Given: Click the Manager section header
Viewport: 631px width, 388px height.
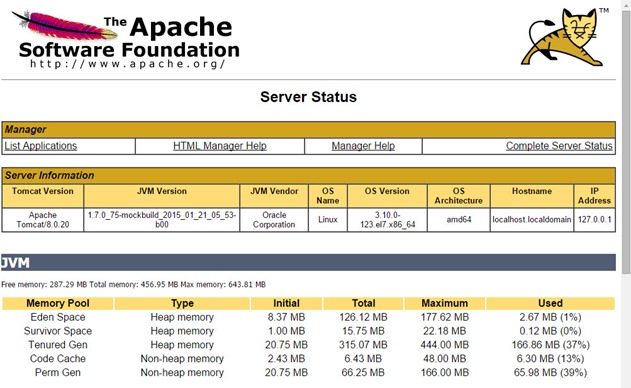Looking at the screenshot, I should coord(309,130).
